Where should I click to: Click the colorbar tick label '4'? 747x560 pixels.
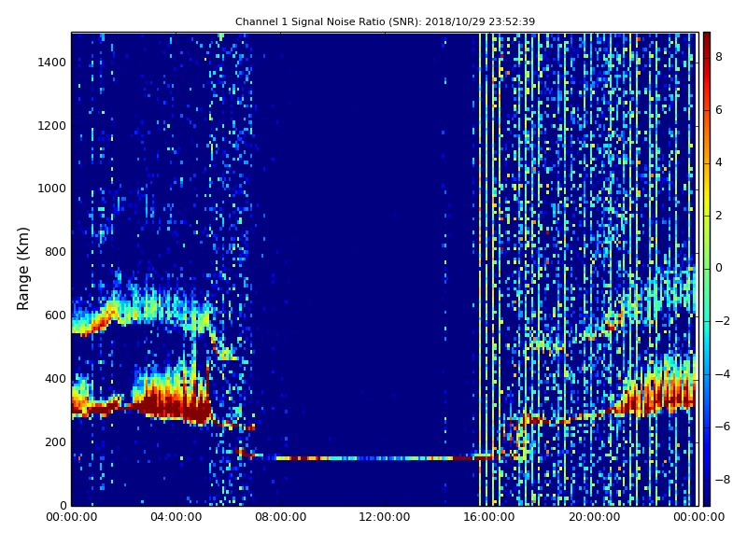pyautogui.click(x=719, y=162)
